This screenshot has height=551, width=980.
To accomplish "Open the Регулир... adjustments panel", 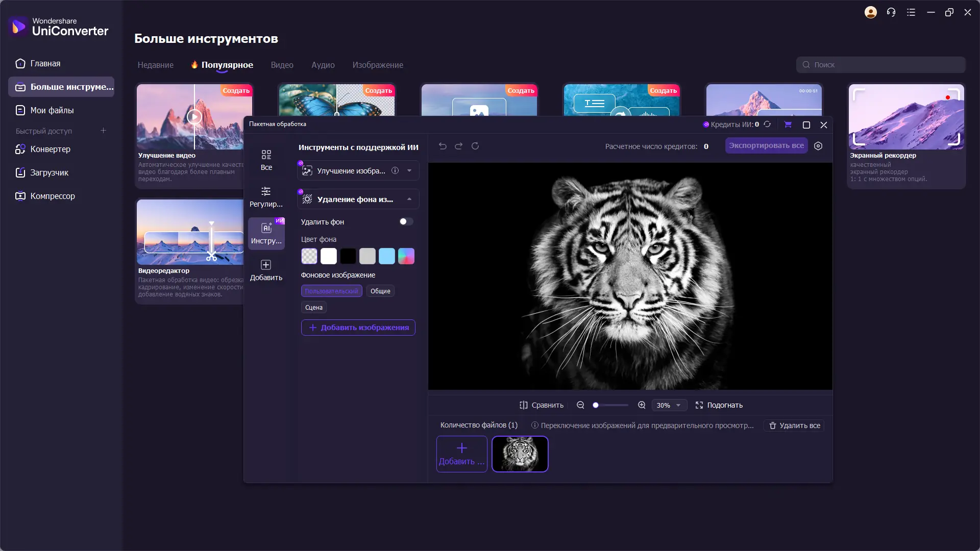I will [266, 196].
